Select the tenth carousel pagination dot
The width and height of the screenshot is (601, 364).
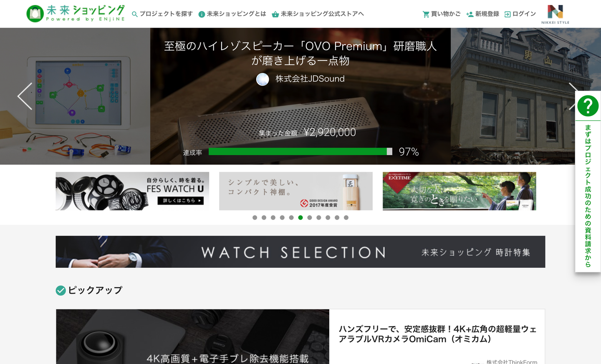337,218
